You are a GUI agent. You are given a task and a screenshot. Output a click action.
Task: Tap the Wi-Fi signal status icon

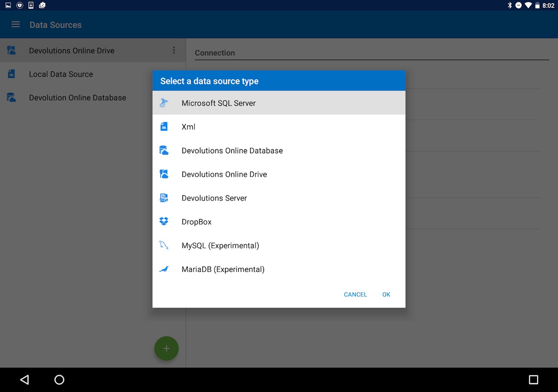click(528, 5)
